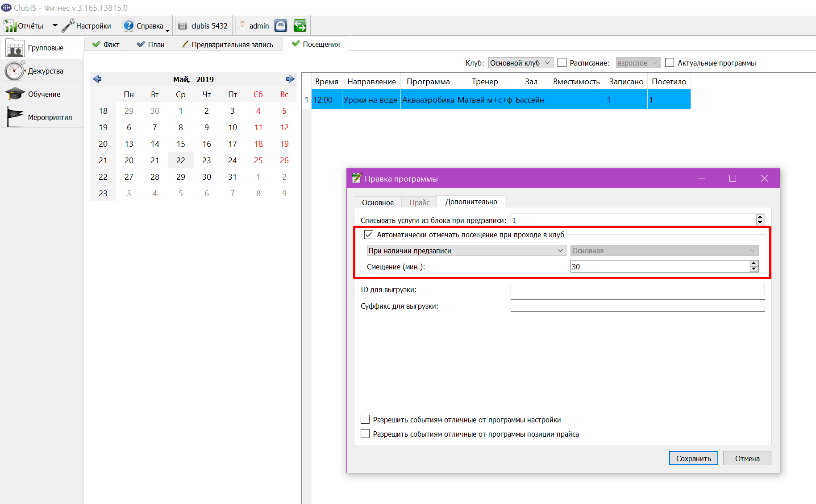The height and width of the screenshot is (504, 816).
Task: Click the ID для выгрузки field
Action: (637, 289)
